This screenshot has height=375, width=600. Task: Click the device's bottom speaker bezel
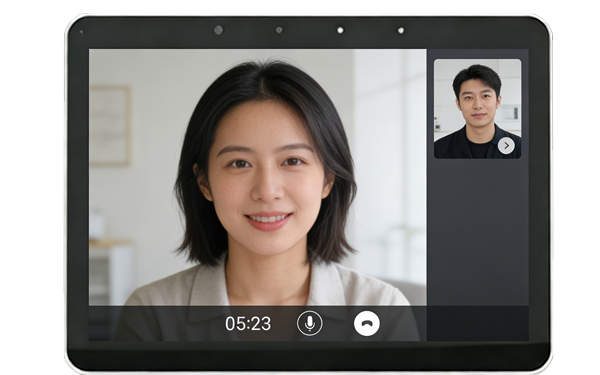[x=308, y=358]
